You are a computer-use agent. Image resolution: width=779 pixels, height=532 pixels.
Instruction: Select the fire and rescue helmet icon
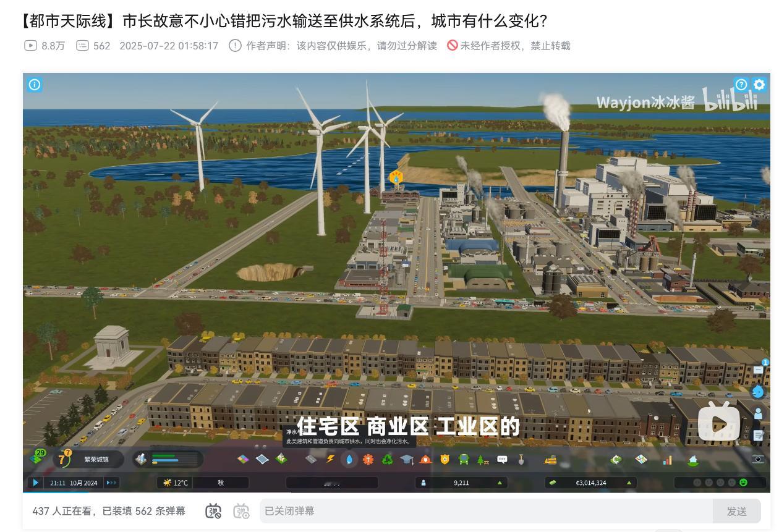[425, 459]
